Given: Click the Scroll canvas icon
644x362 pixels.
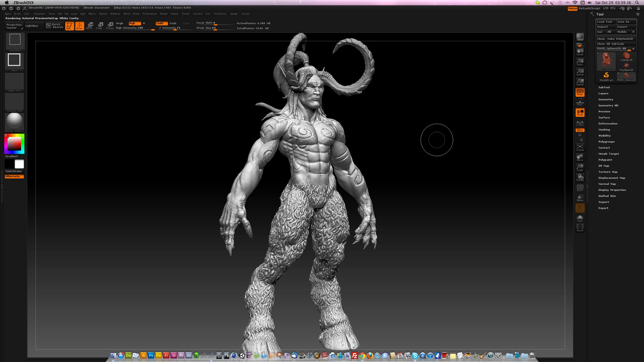Looking at the screenshot, I should [580, 52].
